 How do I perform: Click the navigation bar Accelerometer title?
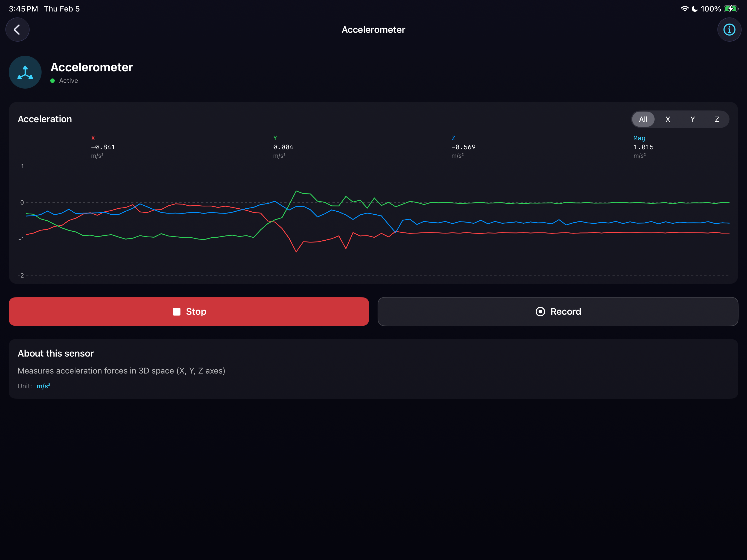[373, 30]
